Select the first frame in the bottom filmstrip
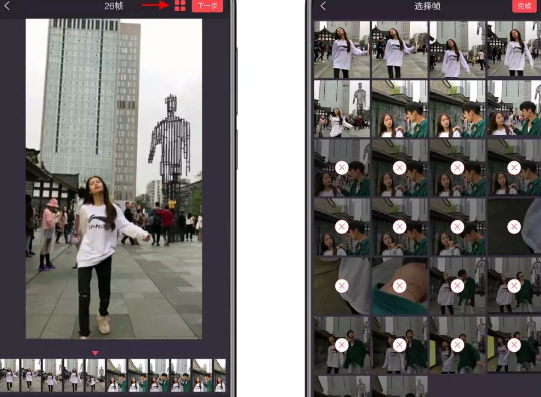Viewport: 541px width, 397px height. [x=9, y=375]
